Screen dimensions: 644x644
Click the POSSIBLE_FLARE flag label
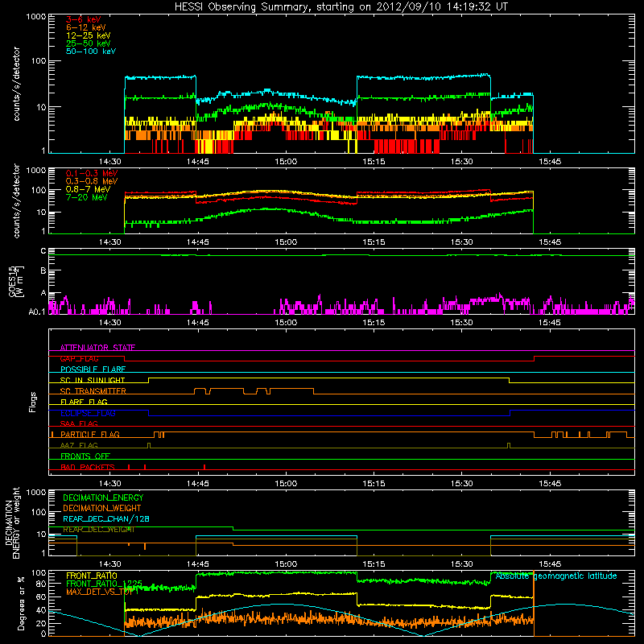click(x=93, y=369)
